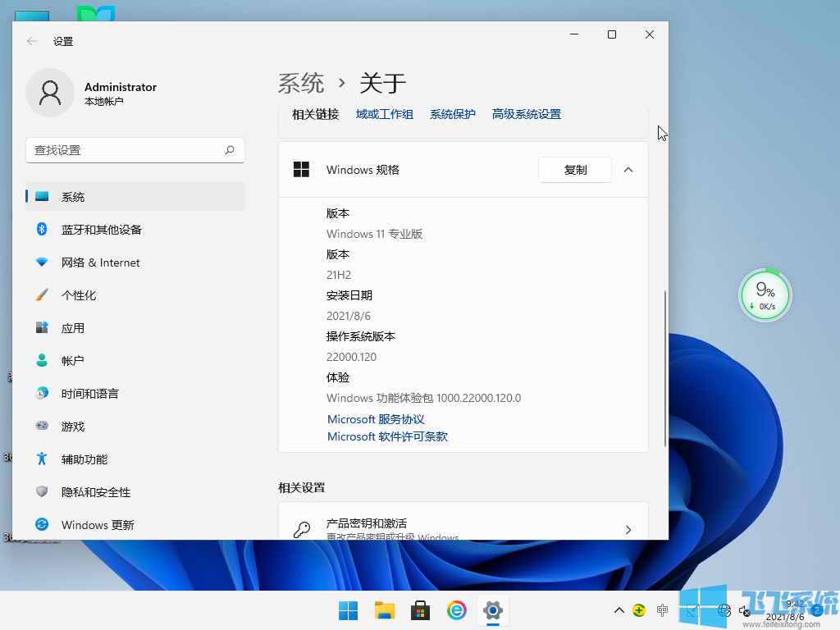This screenshot has width=840, height=630.
Task: Collapse the Windows 规格 section
Action: click(629, 170)
